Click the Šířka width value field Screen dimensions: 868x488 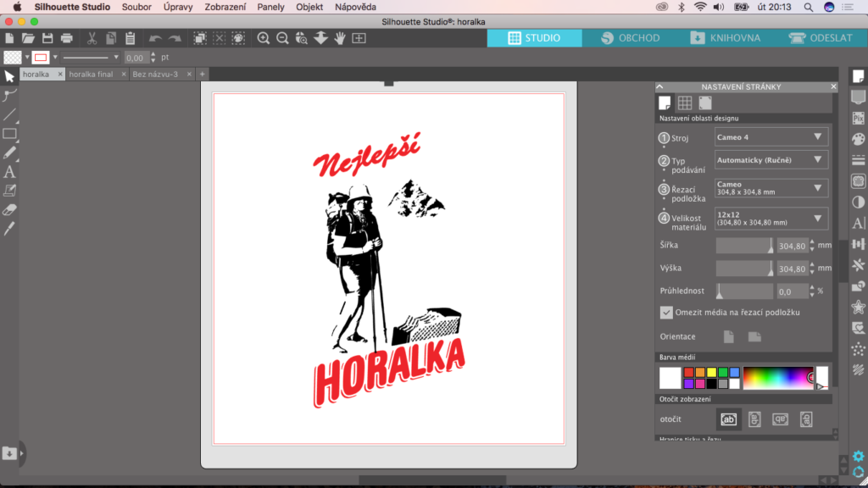point(793,246)
